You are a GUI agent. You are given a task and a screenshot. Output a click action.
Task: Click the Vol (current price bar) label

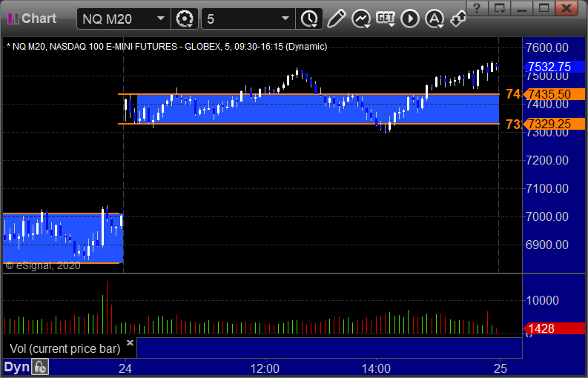65,349
